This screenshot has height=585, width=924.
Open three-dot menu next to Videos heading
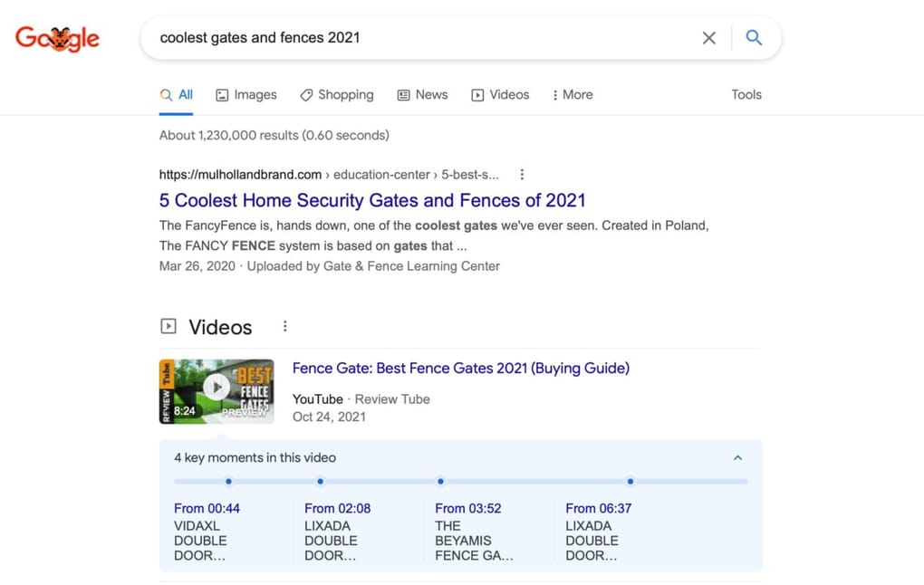pyautogui.click(x=284, y=326)
